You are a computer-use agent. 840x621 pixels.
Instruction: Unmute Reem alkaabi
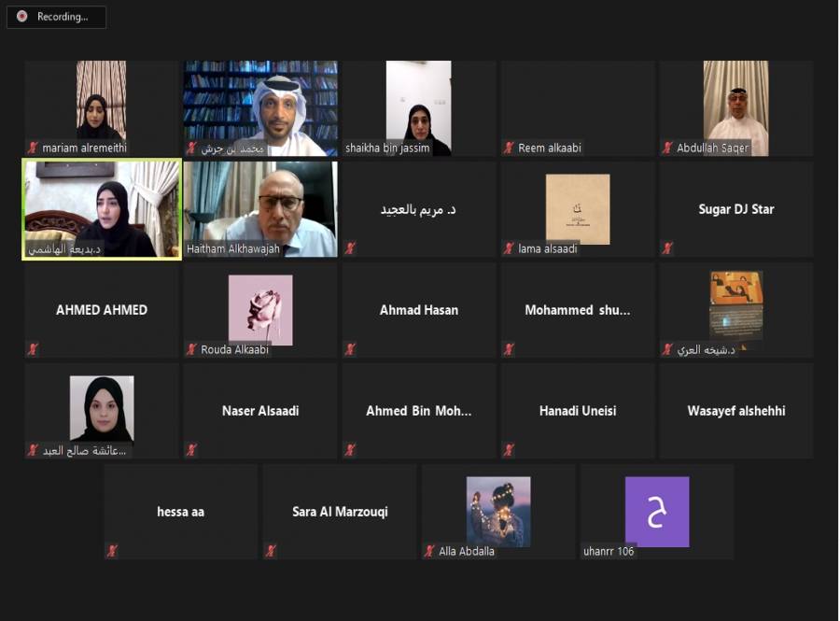[x=509, y=146]
